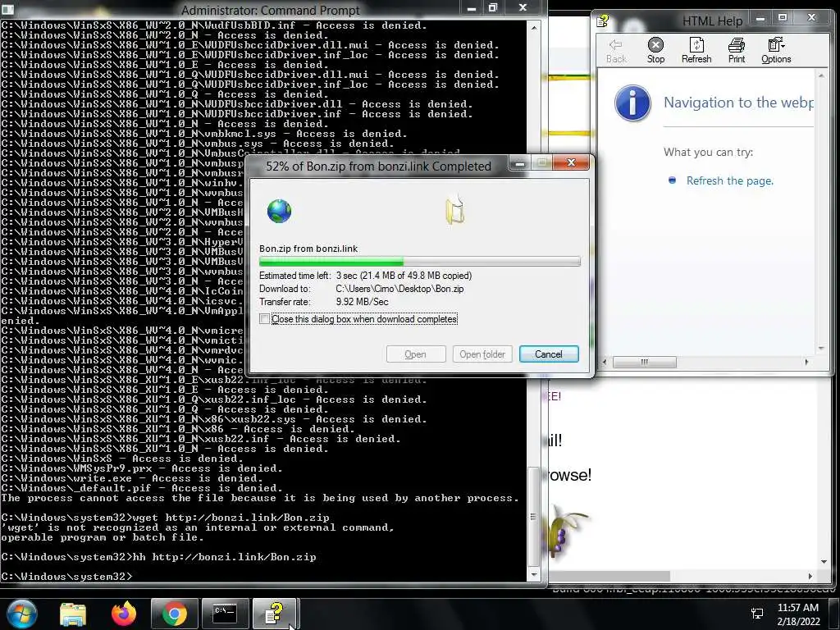Close the Bon.zip download dialog
This screenshot has width=840, height=630.
click(571, 162)
